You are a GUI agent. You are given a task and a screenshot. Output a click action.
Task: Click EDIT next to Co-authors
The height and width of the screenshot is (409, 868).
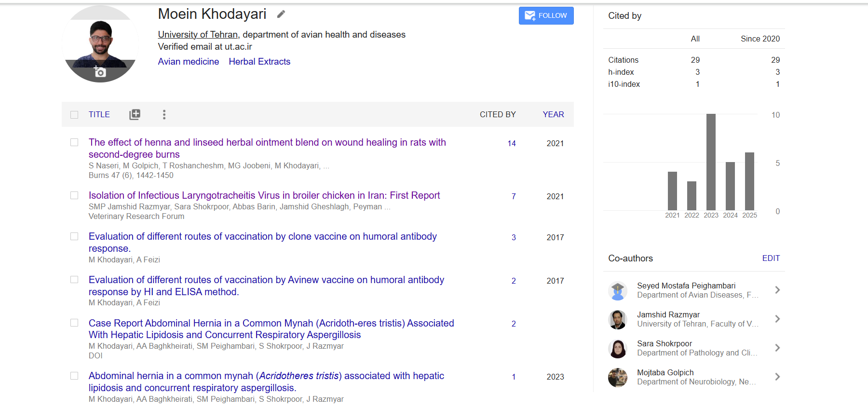771,258
